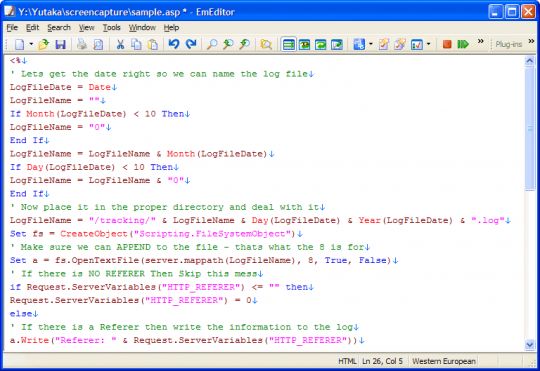Click the Print icon
Screen dimensions: 540x371
(x=82, y=44)
